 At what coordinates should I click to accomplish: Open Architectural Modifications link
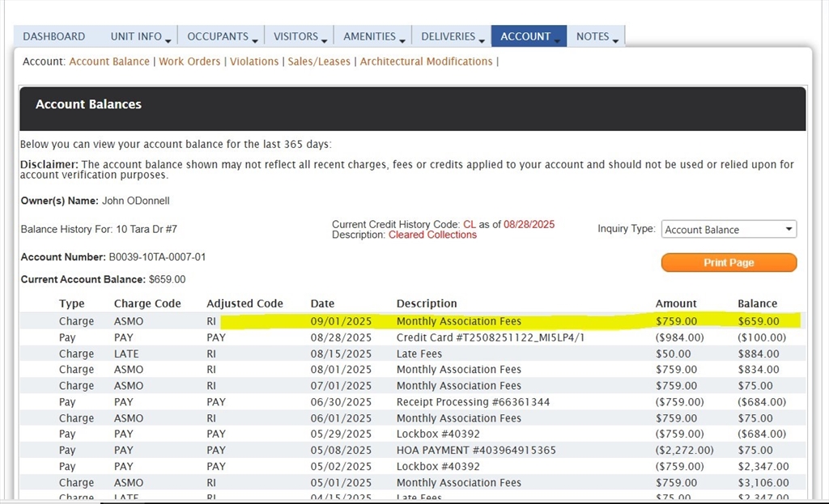[x=426, y=61]
